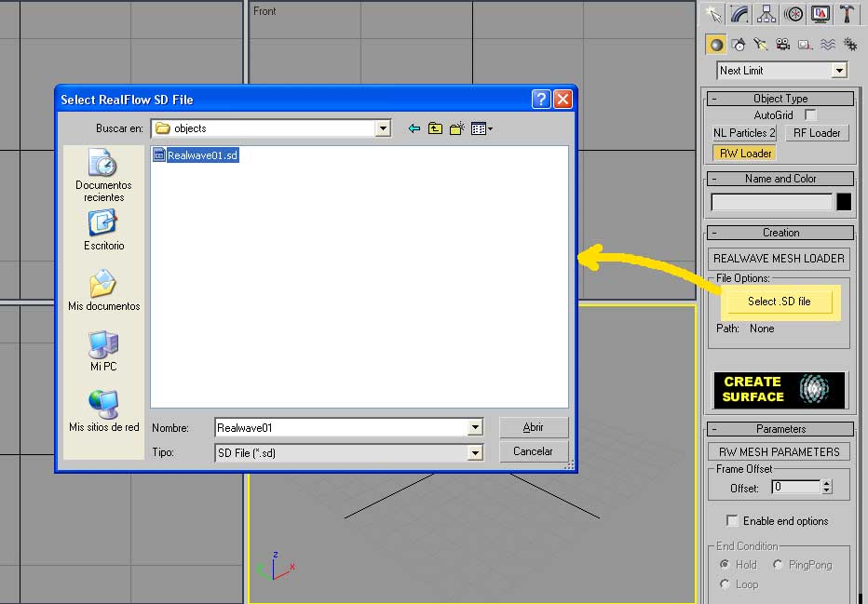Image resolution: width=868 pixels, height=604 pixels.
Task: Select the Space Warps category icon
Action: pos(828,45)
